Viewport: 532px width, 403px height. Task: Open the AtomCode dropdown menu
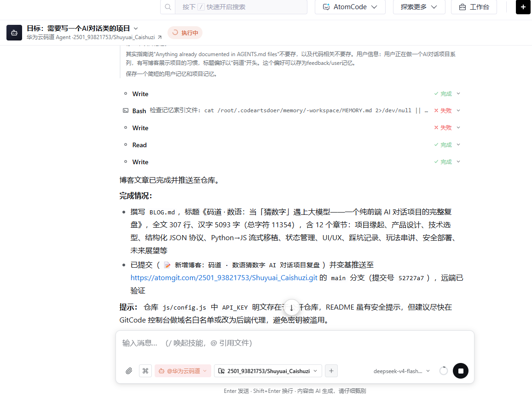point(350,7)
